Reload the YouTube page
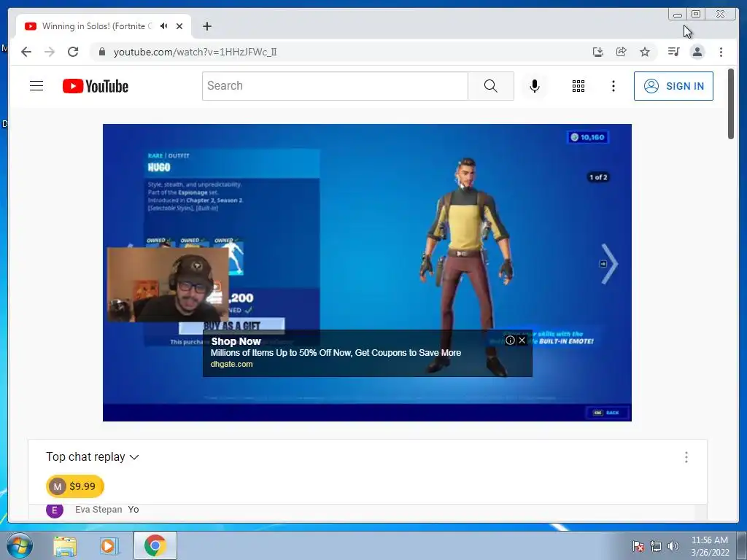 73,52
